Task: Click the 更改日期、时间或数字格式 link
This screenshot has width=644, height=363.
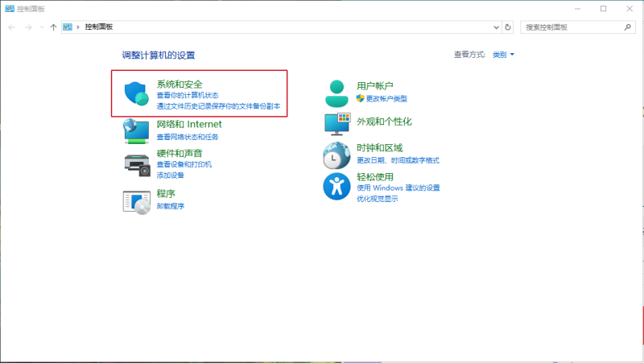Action: tap(398, 160)
